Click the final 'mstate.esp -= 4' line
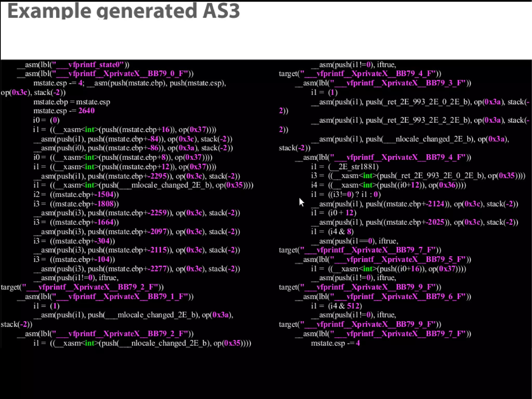This screenshot has width=532, height=399. pos(335,343)
